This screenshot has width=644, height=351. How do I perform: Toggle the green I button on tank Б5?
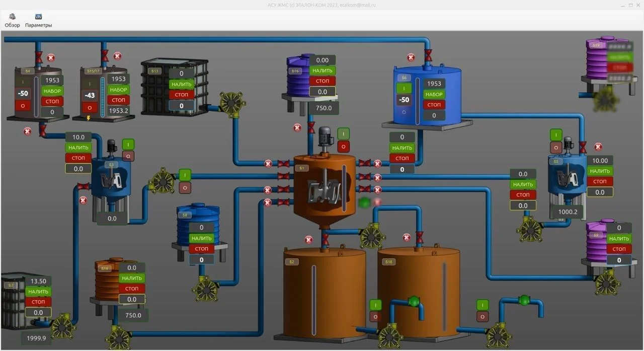(555, 134)
